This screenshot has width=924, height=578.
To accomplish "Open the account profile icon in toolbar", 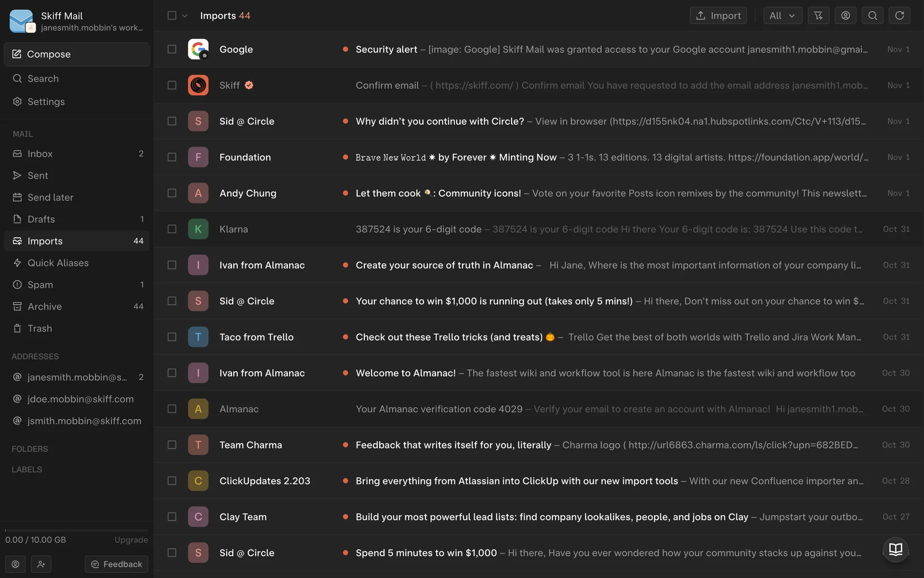I will tap(845, 15).
